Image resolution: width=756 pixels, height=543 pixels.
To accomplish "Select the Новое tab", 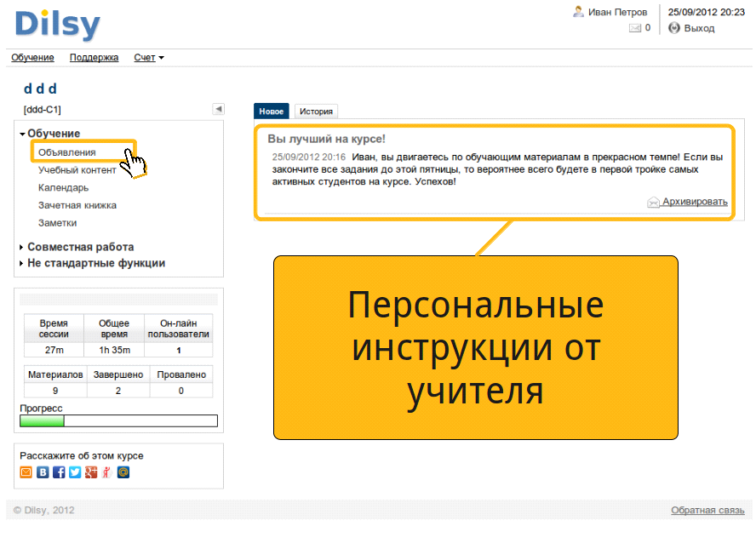I will tap(272, 111).
